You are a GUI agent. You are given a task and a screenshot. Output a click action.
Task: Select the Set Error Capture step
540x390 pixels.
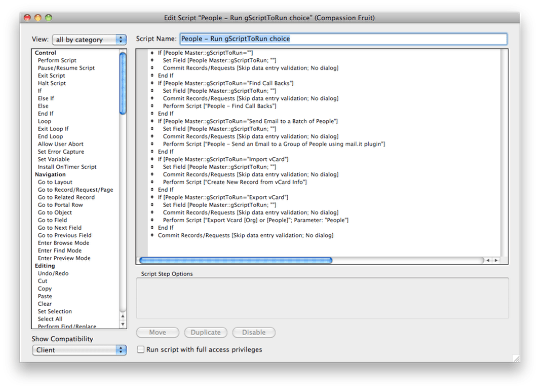click(61, 152)
